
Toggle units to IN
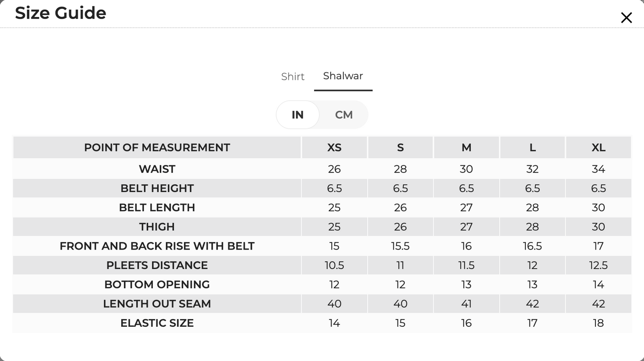298,115
